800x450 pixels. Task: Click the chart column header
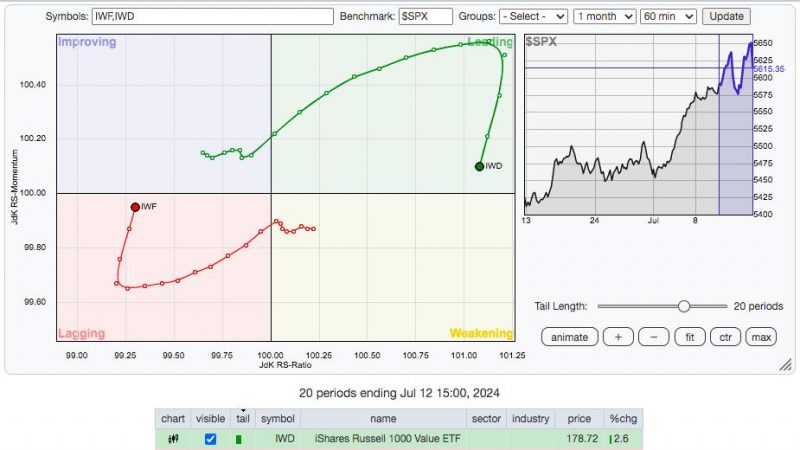[173, 419]
